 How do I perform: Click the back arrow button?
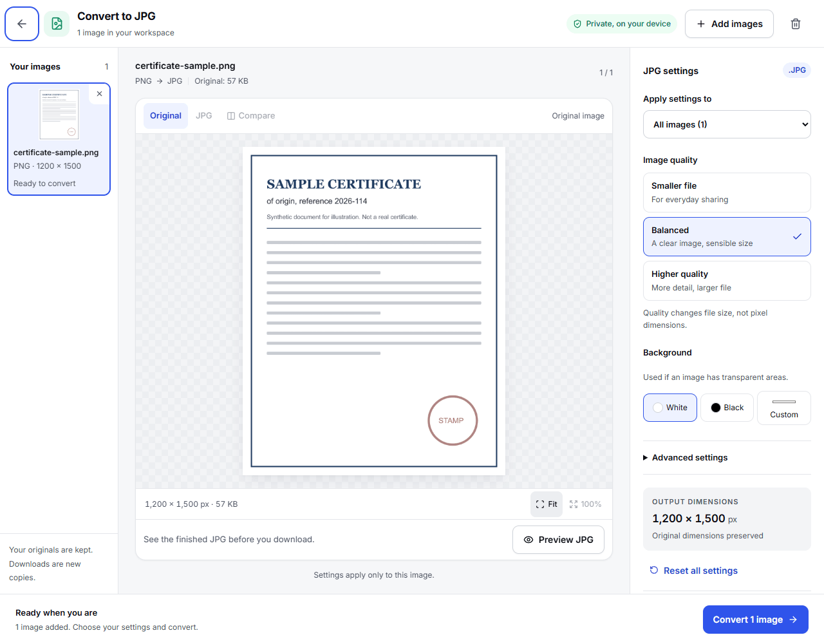click(x=22, y=24)
